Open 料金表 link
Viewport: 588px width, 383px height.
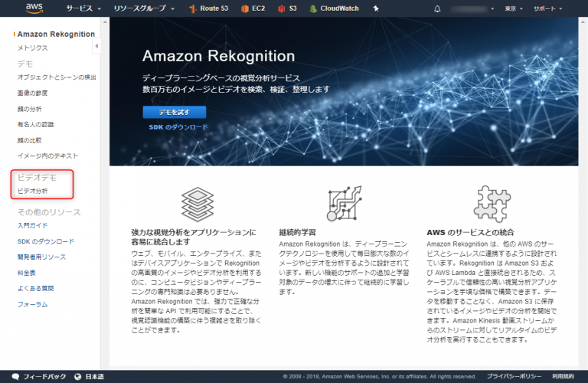[x=26, y=273]
